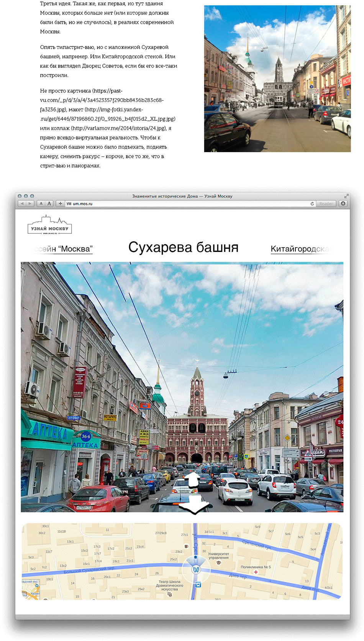Click the bus stop icon on the map

point(198,585)
